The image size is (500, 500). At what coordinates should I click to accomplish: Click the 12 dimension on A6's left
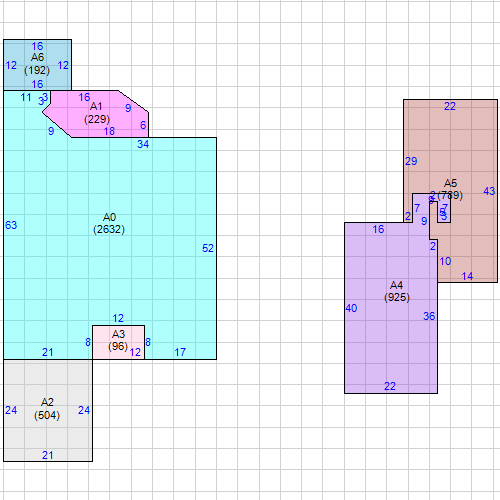click(11, 65)
